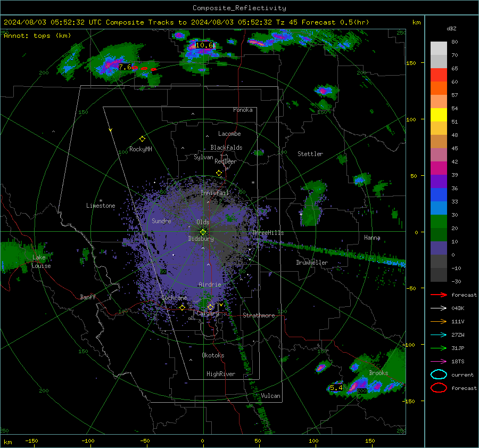Click the ThreeHills town label
479x448 pixels.
coord(268,233)
